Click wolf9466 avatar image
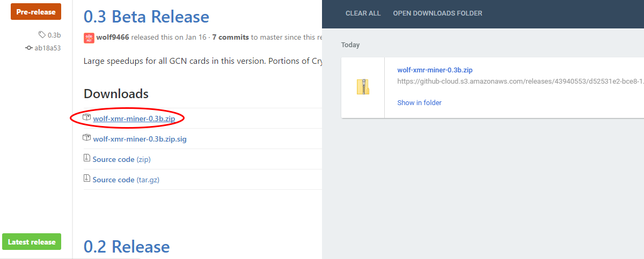644x259 pixels. pyautogui.click(x=89, y=38)
